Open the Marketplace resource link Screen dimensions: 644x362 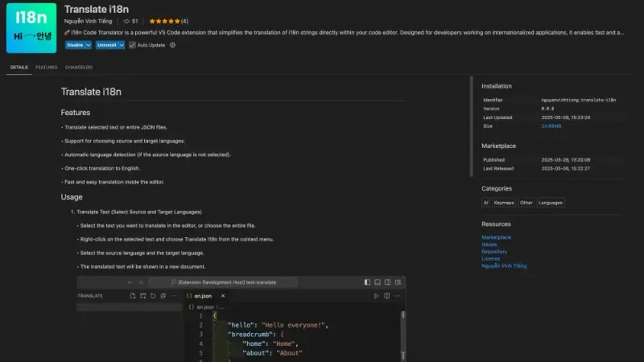point(496,237)
